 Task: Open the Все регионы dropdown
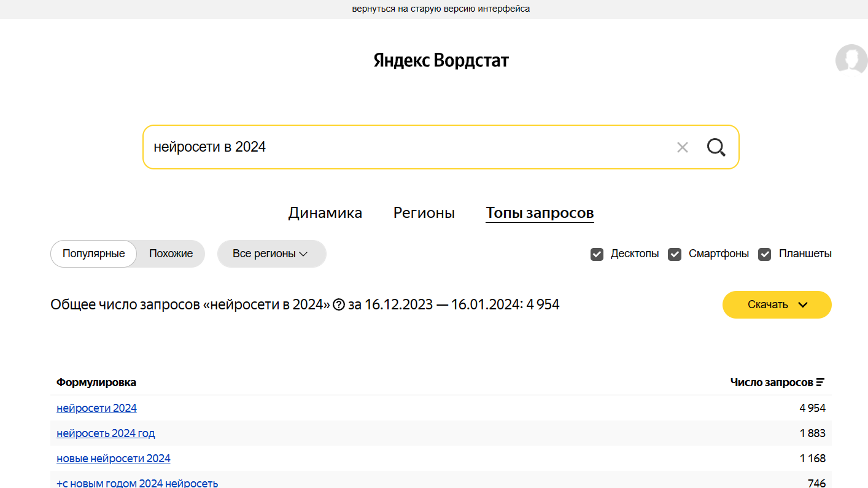[271, 254]
